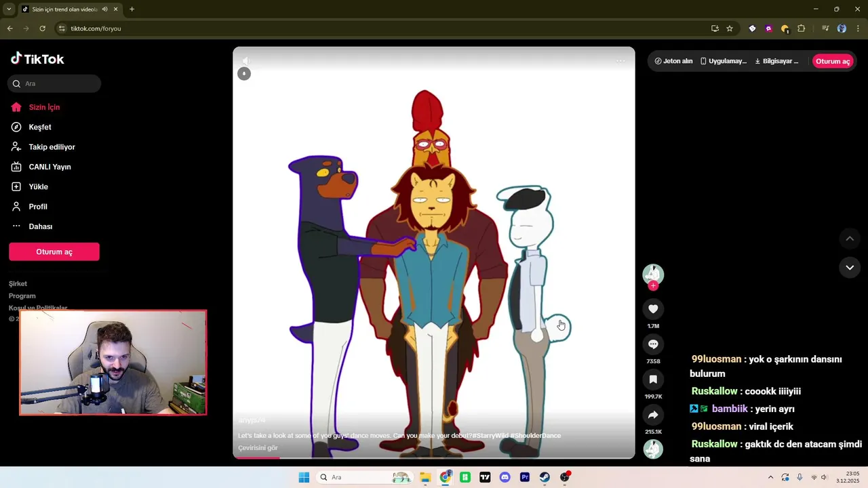Open the creator's avatar profile
Viewport: 868px width, 488px height.
pos(653,274)
